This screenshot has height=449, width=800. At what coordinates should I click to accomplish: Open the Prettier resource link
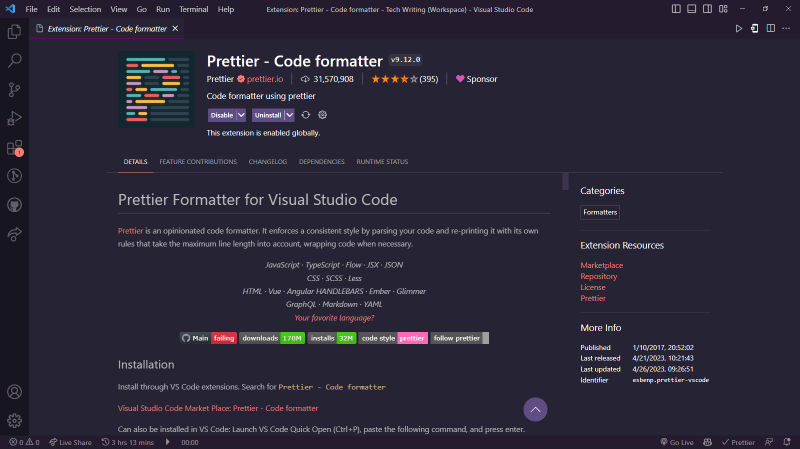(593, 298)
